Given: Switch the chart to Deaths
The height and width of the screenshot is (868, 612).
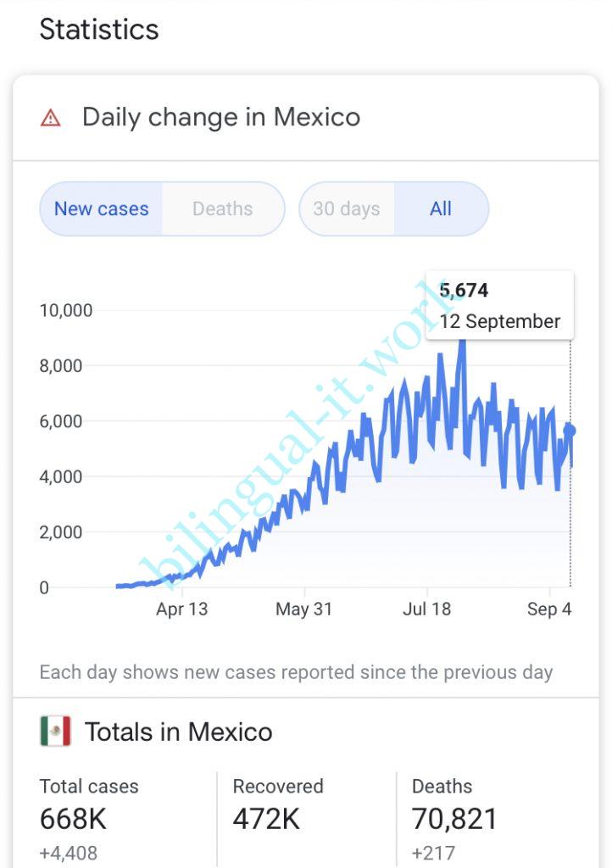Looking at the screenshot, I should [x=222, y=209].
